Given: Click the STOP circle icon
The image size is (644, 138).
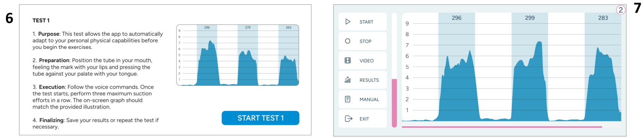Looking at the screenshot, I should click(x=348, y=41).
